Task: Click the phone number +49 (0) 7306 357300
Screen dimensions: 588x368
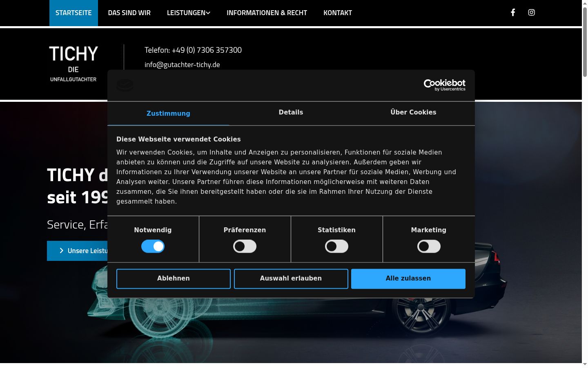Action: [207, 50]
